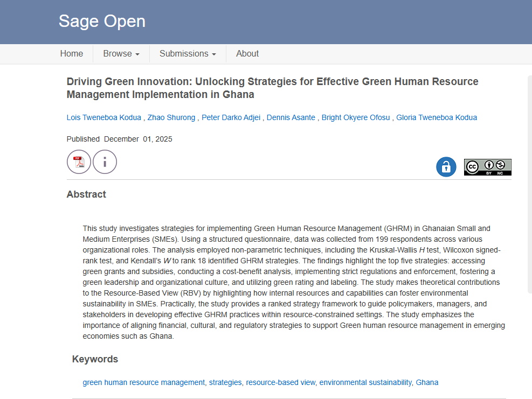Viewport: 532px width, 399px height.
Task: Expand the Browse dropdown menu
Action: pos(121,54)
